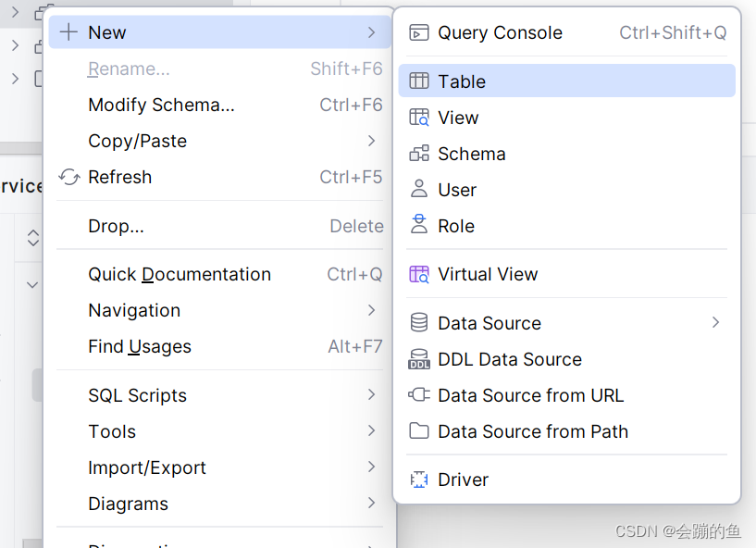Choose Data Source from Path
Screen dimensions: 756x548
[x=533, y=431]
